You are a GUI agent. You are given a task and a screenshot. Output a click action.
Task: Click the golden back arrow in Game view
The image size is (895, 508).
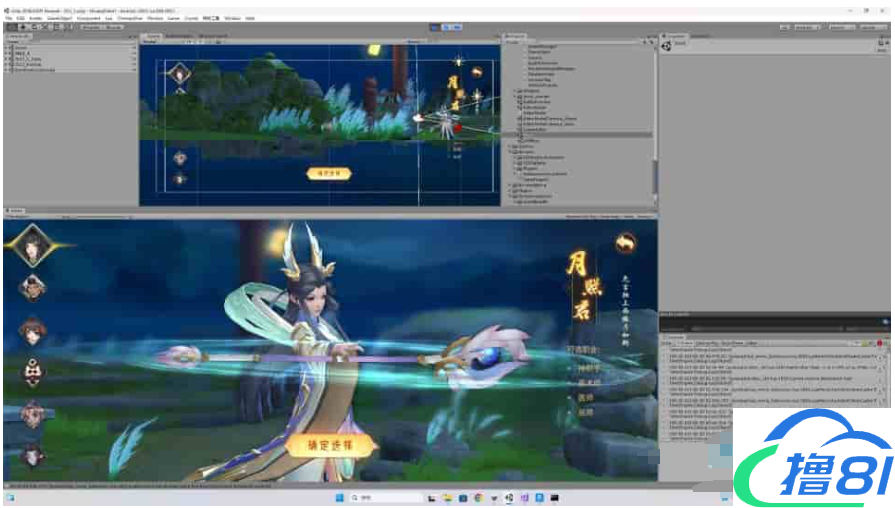tap(626, 243)
